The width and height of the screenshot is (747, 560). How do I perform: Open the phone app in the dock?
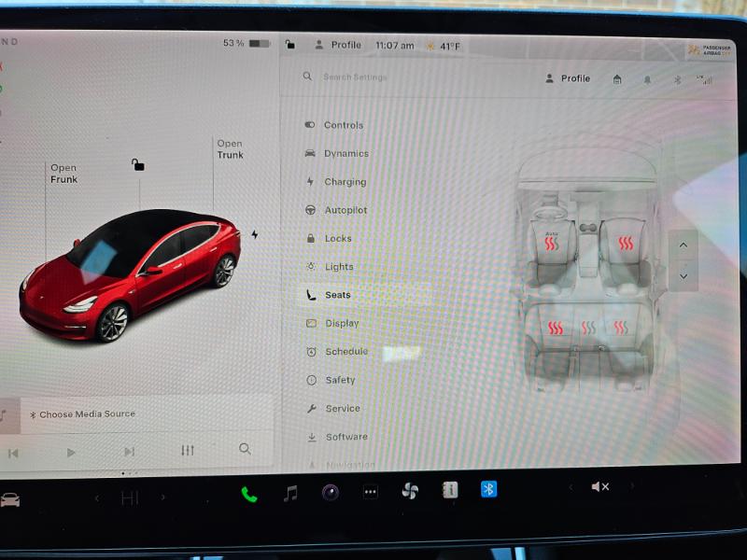pos(248,494)
